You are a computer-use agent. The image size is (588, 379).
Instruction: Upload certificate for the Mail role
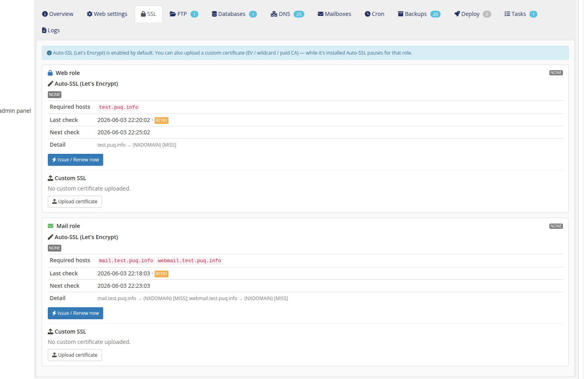point(75,355)
